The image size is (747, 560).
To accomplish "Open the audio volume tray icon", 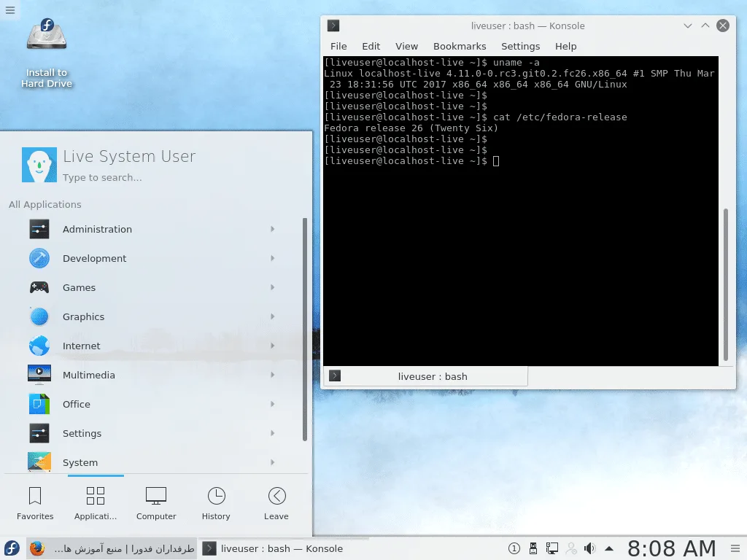I will tap(589, 548).
